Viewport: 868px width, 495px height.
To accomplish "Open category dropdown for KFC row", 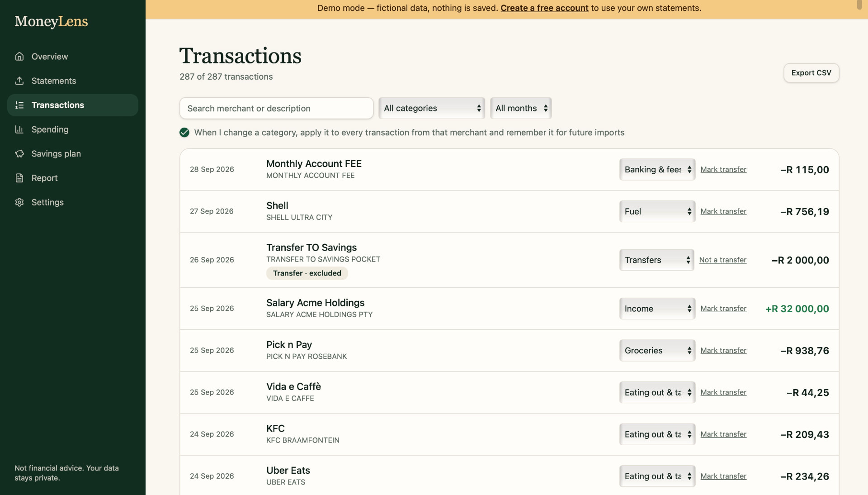I will [x=657, y=434].
